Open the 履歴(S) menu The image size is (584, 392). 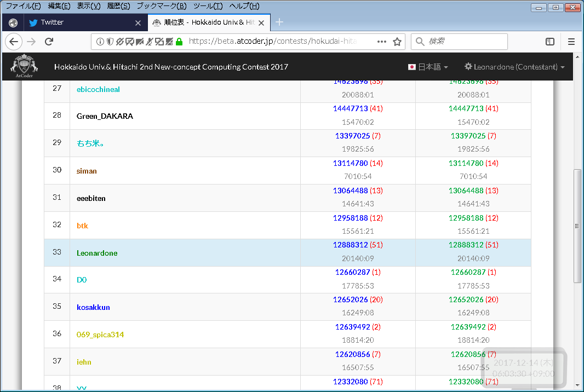tap(118, 6)
